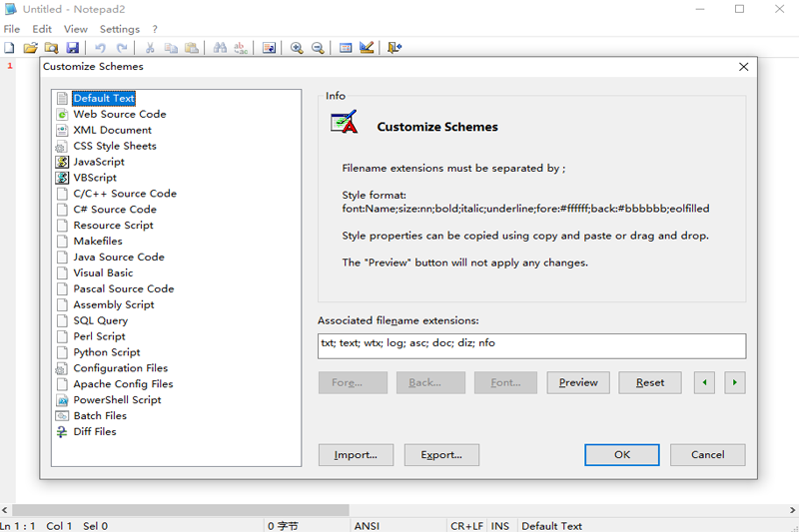799x532 pixels.
Task: Click the CR+LF status bar entry
Action: (466, 526)
